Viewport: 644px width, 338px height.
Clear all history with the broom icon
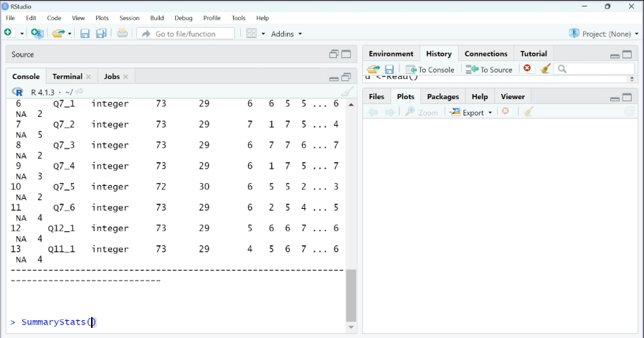click(x=545, y=69)
